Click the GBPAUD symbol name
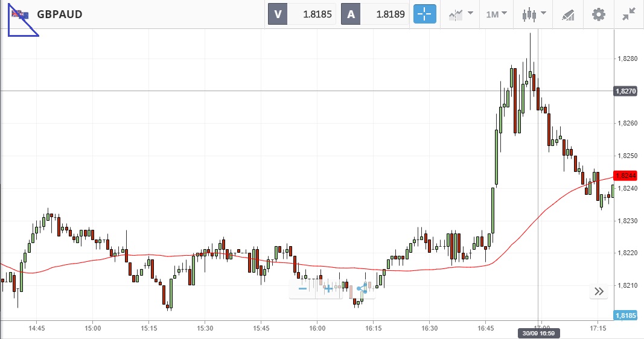Viewport: 644px width, 339px height. (60, 14)
